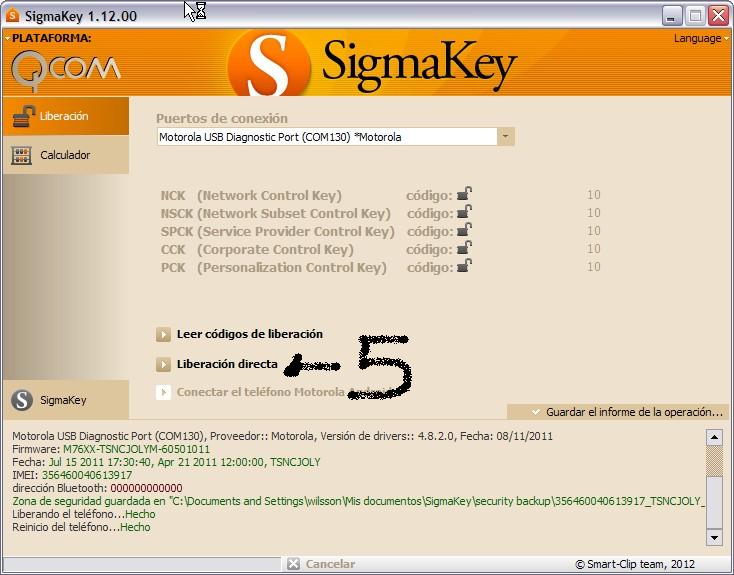
Task: Click the NSCK code padlock icon
Action: tap(464, 212)
